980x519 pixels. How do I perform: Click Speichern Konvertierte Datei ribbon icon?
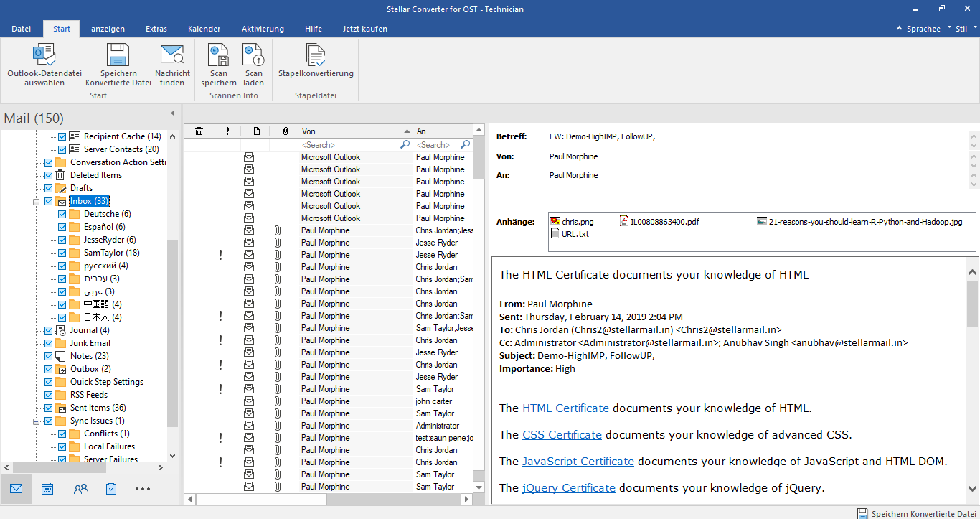(118, 55)
